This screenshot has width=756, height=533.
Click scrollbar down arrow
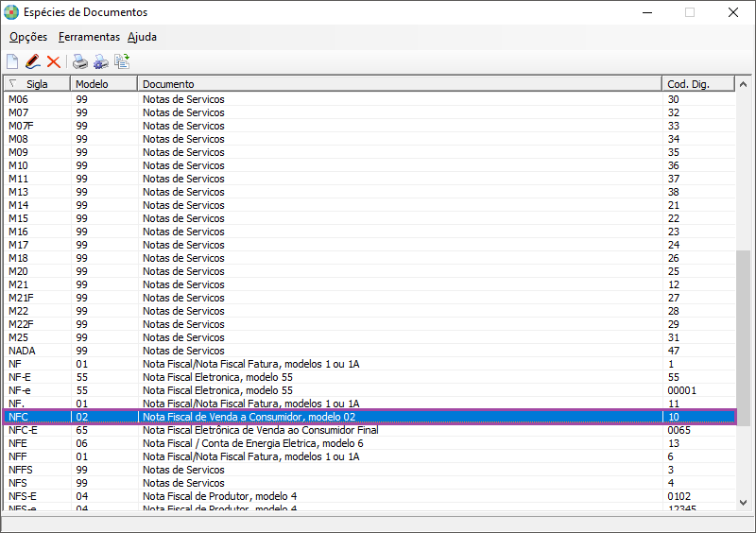[x=744, y=502]
